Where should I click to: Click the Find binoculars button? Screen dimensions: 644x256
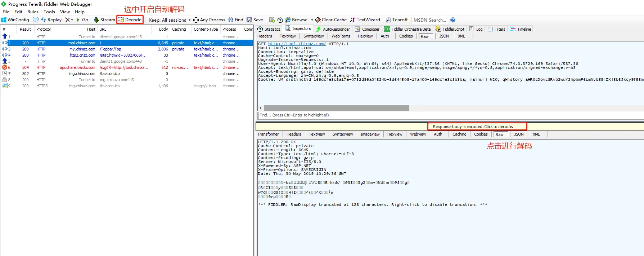pyautogui.click(x=235, y=20)
